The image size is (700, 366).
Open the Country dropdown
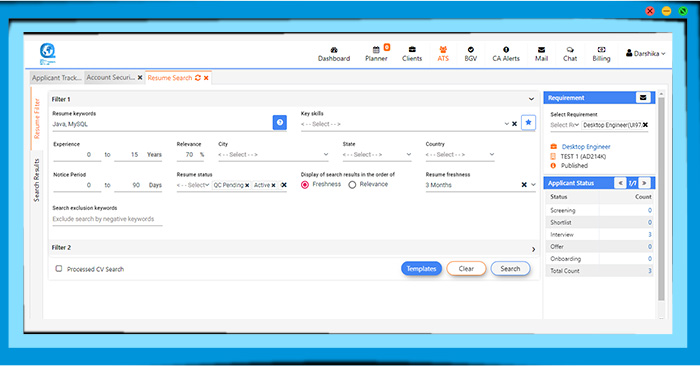pos(460,154)
